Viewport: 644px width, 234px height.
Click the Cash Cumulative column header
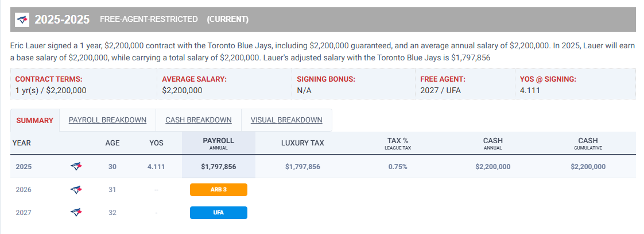coord(588,143)
